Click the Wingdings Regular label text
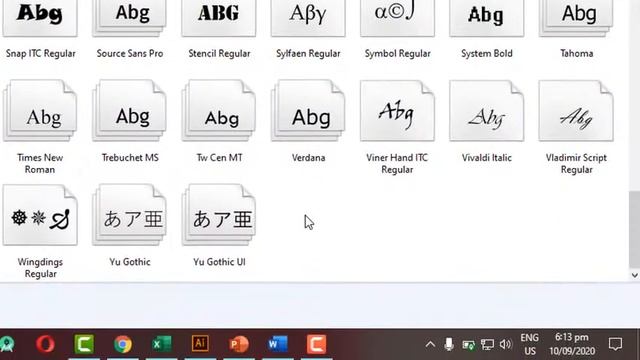Image resolution: width=640 pixels, height=360 pixels. point(40,268)
